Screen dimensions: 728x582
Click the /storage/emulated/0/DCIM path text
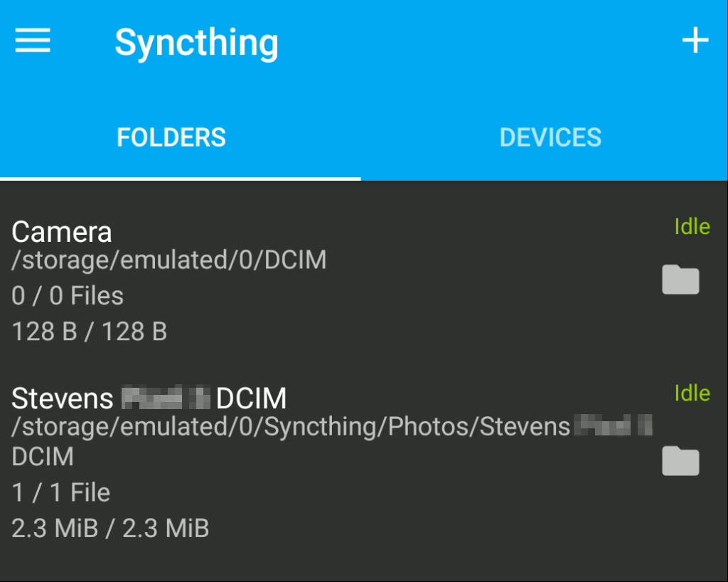click(169, 260)
